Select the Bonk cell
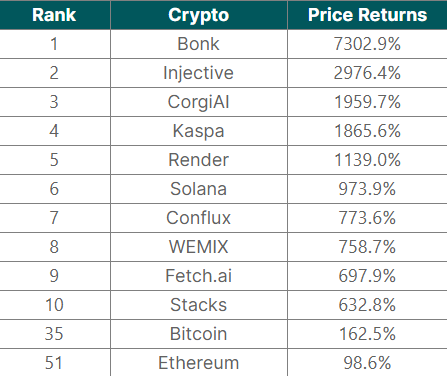 click(199, 44)
